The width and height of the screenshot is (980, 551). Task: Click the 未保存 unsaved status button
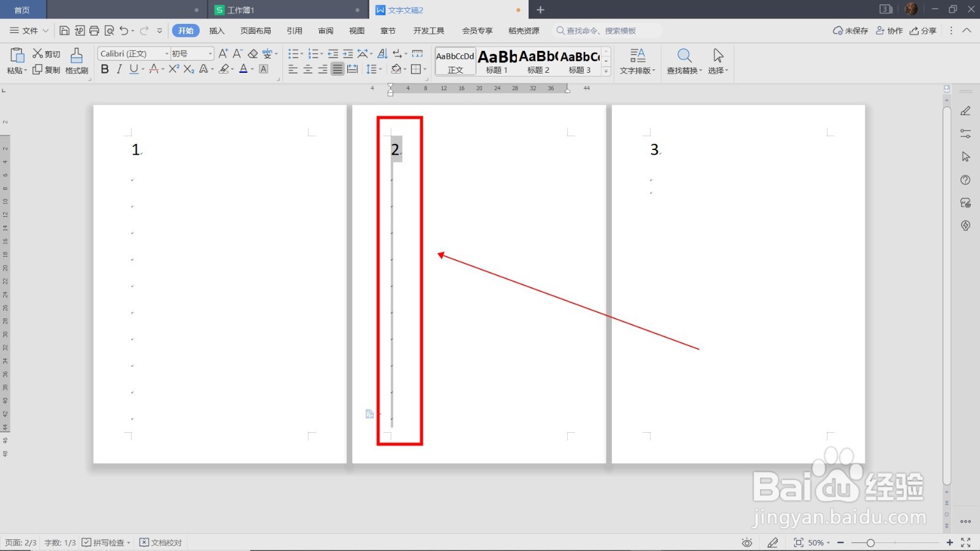(x=850, y=31)
